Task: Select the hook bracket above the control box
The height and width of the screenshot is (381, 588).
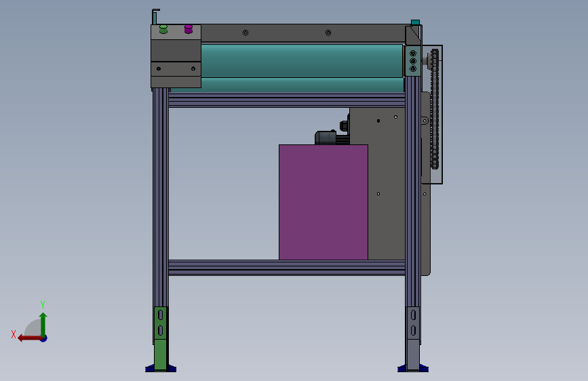Action: pyautogui.click(x=155, y=16)
